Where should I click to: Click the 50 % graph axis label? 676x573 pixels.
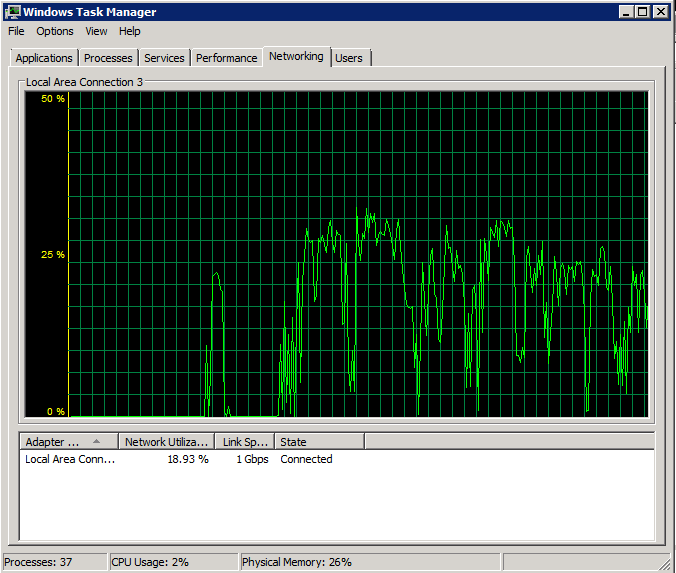click(x=53, y=99)
